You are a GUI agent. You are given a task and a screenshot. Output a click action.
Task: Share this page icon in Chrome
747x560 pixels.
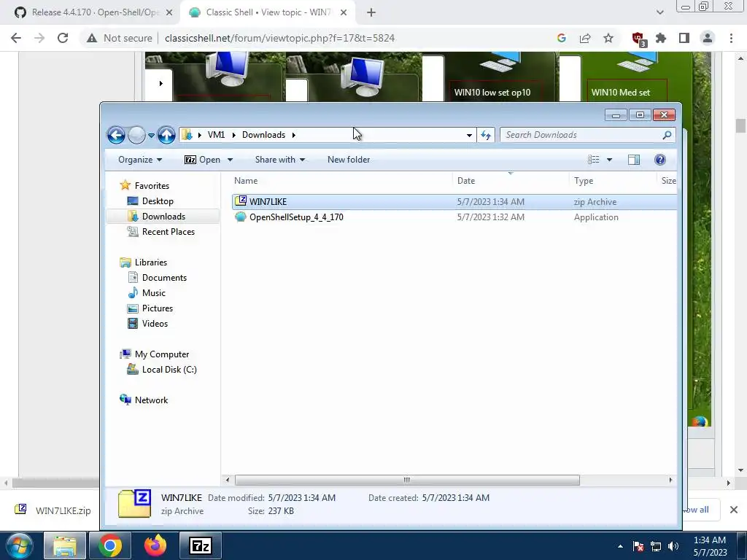585,38
